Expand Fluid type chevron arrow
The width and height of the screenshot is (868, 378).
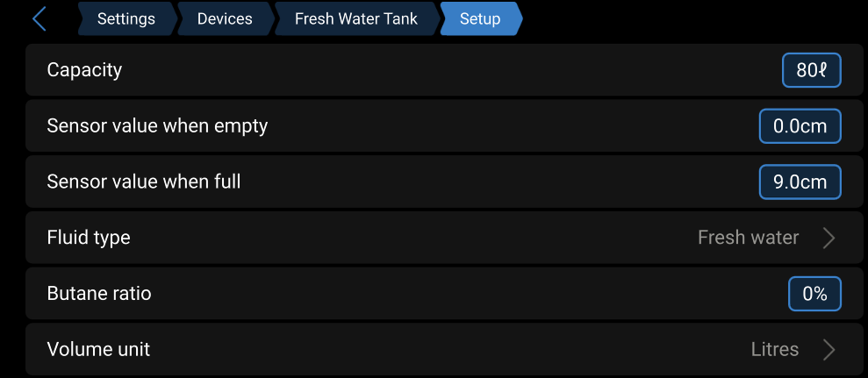(829, 238)
